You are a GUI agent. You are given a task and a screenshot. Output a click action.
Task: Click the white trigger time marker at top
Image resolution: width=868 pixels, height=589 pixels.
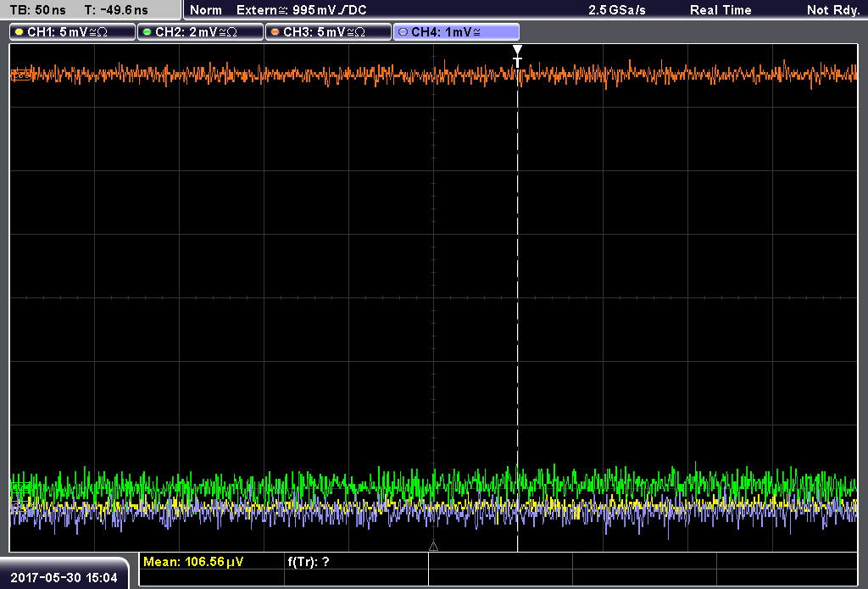[517, 56]
